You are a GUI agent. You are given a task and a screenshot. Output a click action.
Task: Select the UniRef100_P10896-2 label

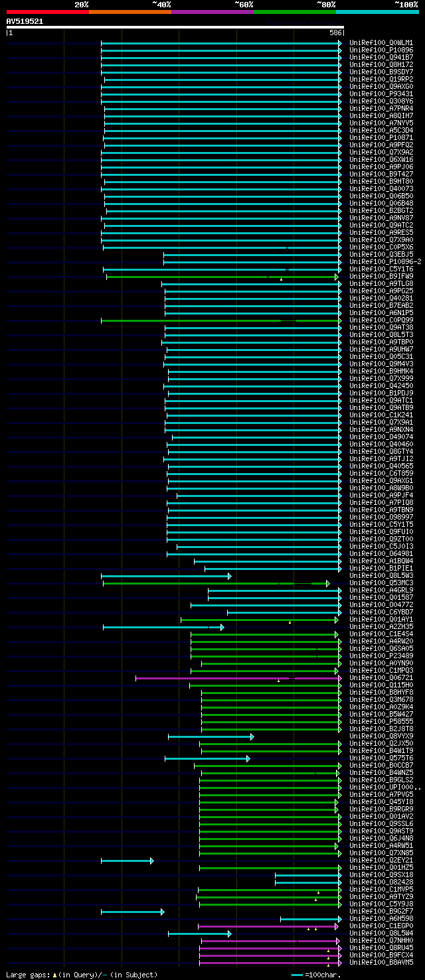tap(385, 262)
